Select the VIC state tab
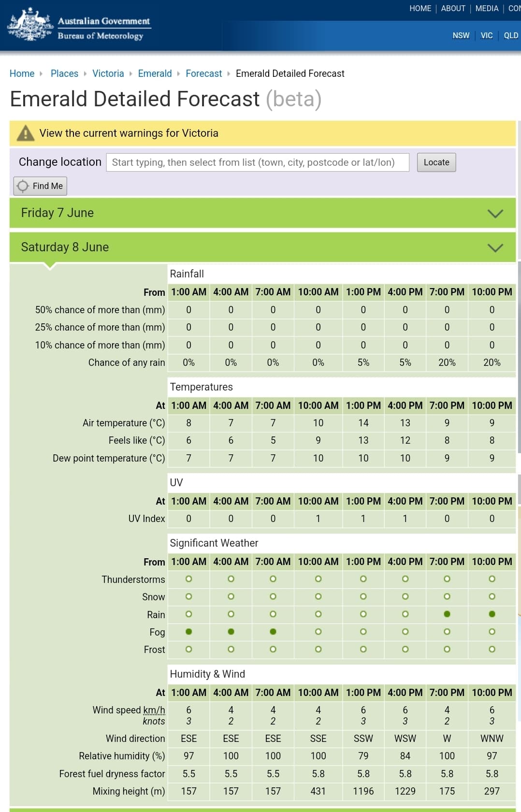Screen dimensions: 521x812 (487, 36)
